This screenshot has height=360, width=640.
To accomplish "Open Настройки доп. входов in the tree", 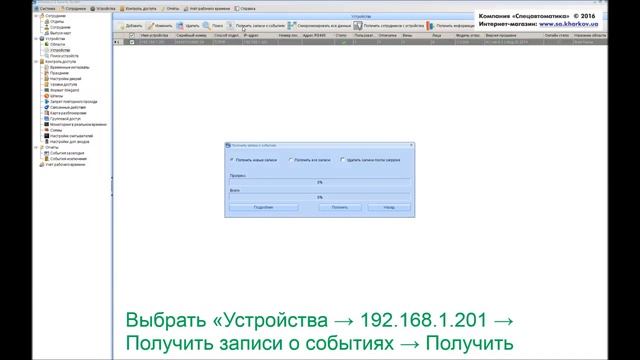I will 67,142.
